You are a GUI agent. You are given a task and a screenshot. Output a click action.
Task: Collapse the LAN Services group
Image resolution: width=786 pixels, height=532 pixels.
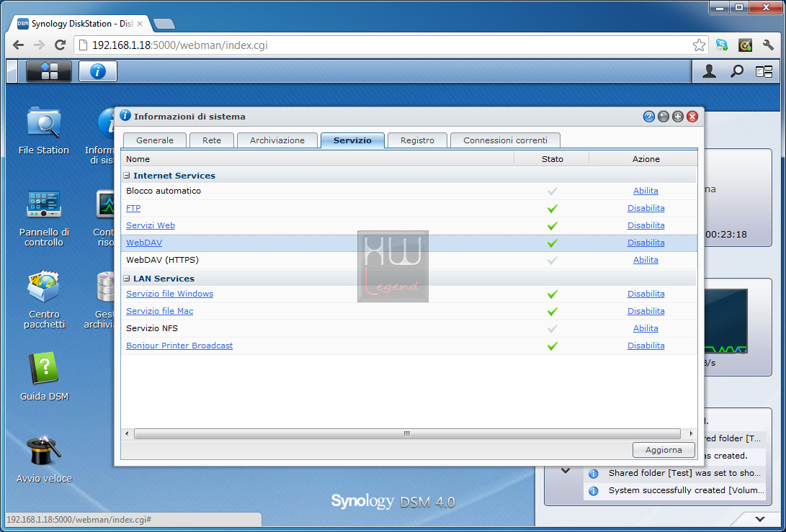click(127, 279)
